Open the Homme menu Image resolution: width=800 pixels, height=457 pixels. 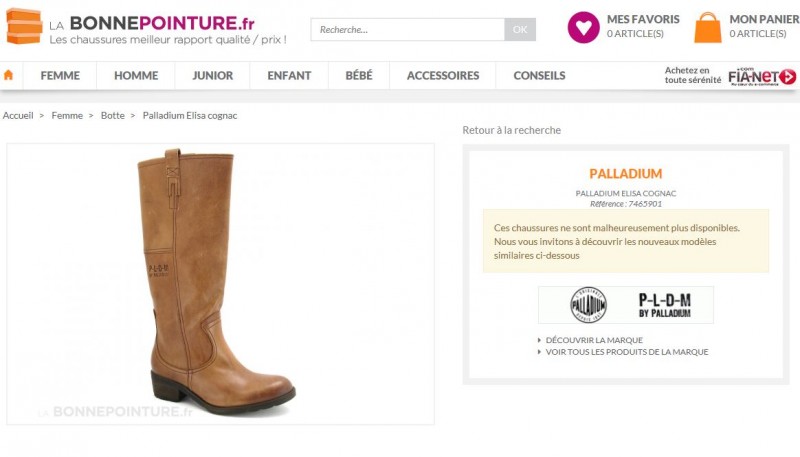(136, 76)
